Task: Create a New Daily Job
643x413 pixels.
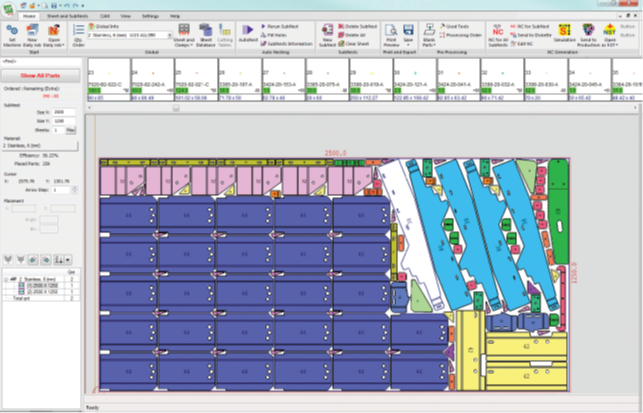Action: pyautogui.click(x=32, y=37)
